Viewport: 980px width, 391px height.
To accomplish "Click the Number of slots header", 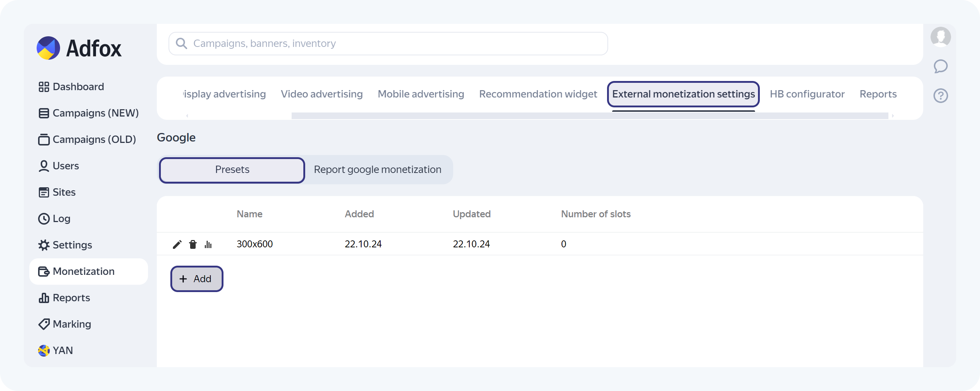I will (x=596, y=214).
